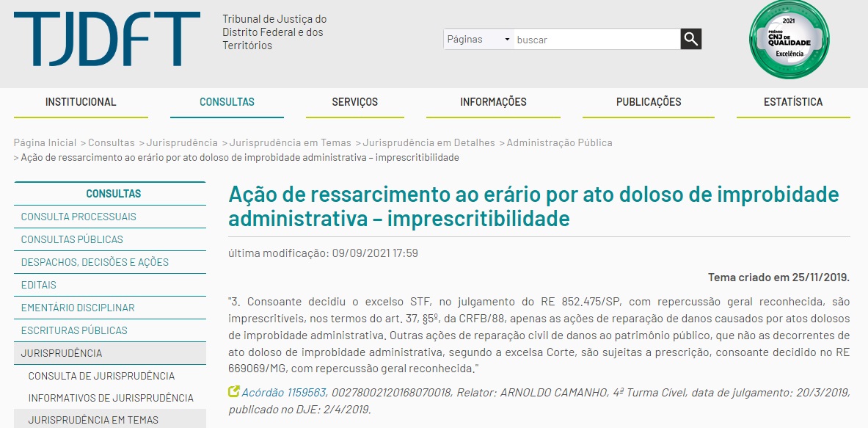Open ESCRITURAS PÚBLICAS in the sidebar
868x428 pixels.
109,330
